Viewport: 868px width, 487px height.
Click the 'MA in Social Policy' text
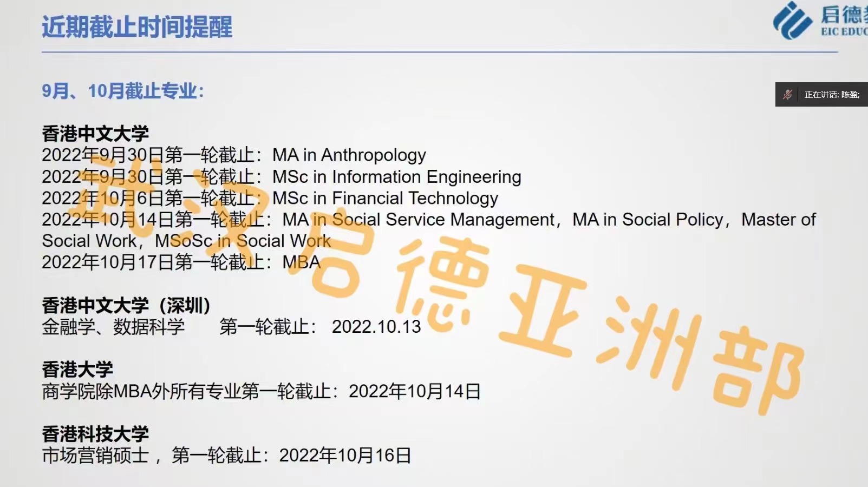[x=648, y=220]
